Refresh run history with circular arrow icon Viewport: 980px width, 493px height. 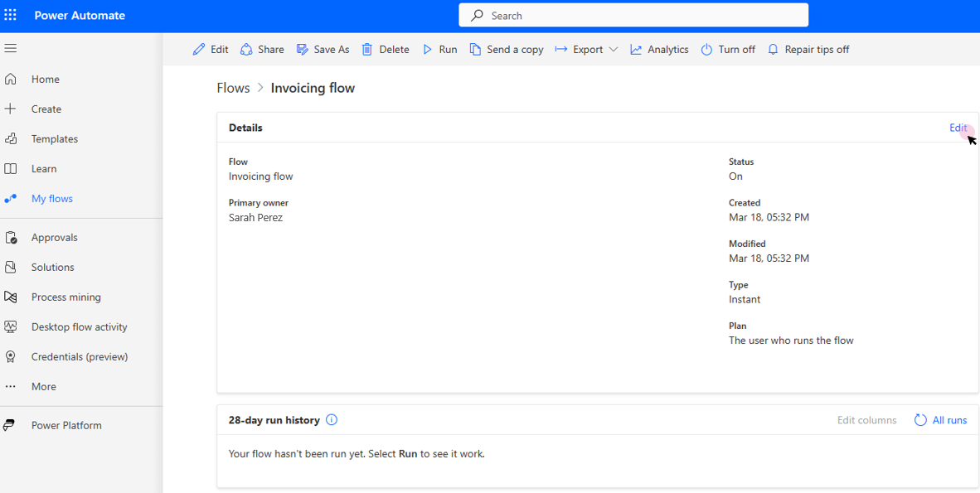(x=920, y=420)
